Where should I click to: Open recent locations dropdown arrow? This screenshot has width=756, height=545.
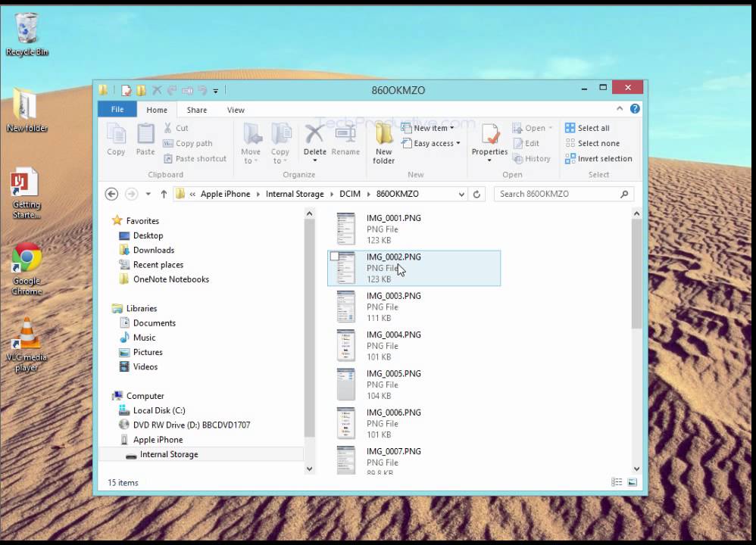148,194
